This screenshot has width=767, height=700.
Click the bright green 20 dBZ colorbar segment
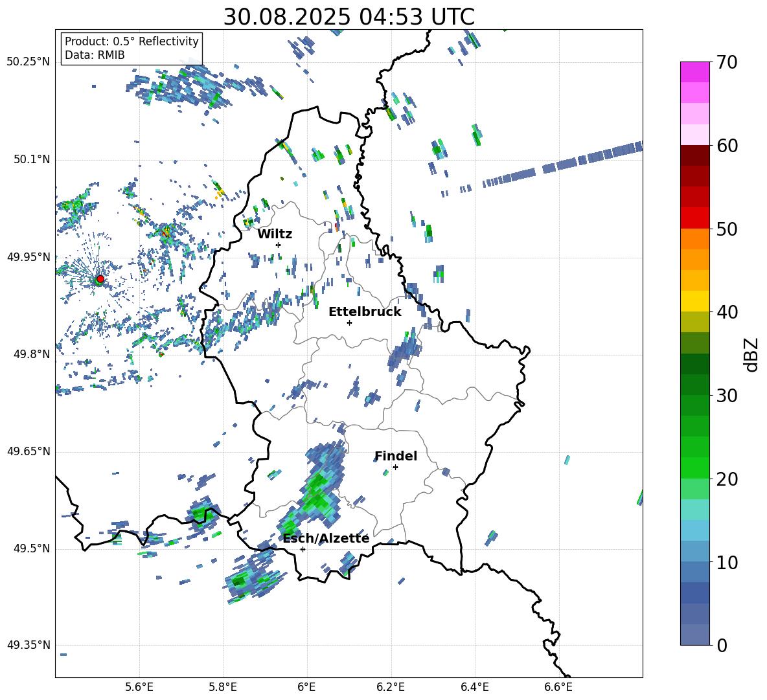(694, 468)
